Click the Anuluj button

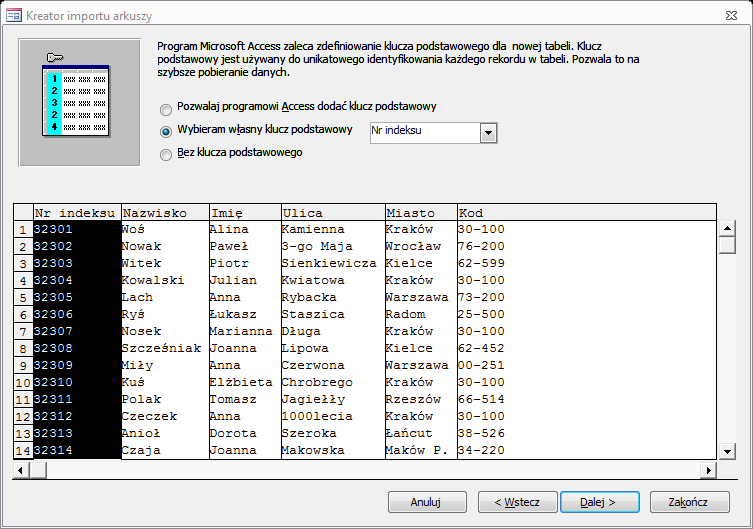click(x=427, y=502)
